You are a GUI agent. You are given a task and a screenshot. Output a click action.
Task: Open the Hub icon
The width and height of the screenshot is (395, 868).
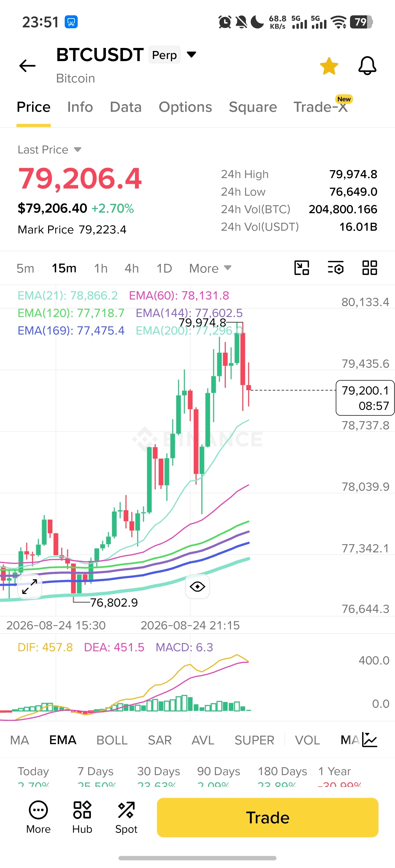click(x=82, y=818)
